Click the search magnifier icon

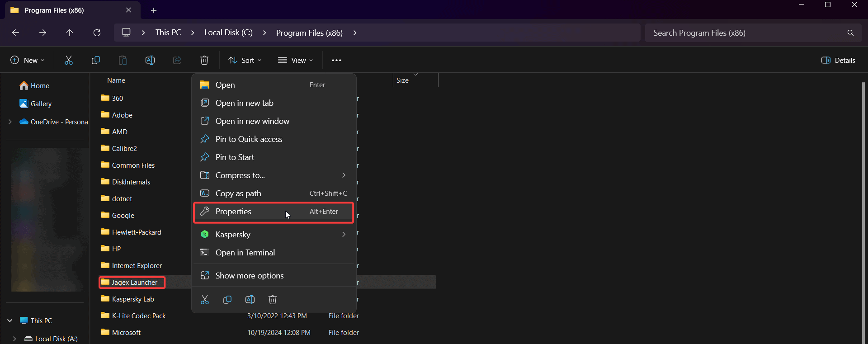[x=850, y=33]
